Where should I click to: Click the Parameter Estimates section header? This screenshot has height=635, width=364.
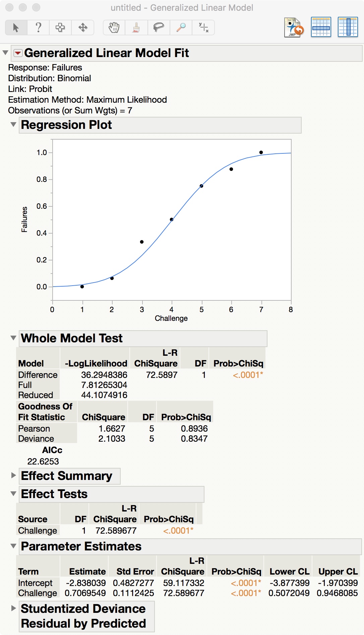point(81,546)
